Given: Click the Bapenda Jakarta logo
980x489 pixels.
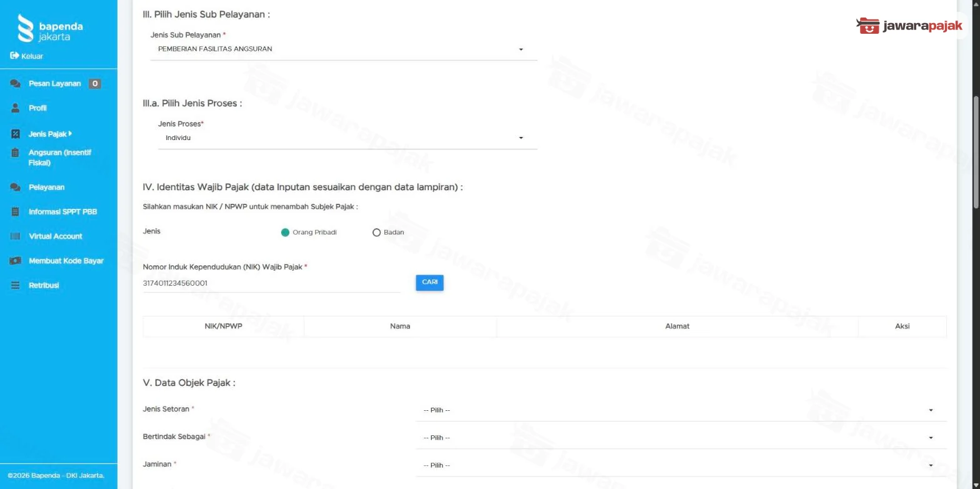Looking at the screenshot, I should coord(50,28).
